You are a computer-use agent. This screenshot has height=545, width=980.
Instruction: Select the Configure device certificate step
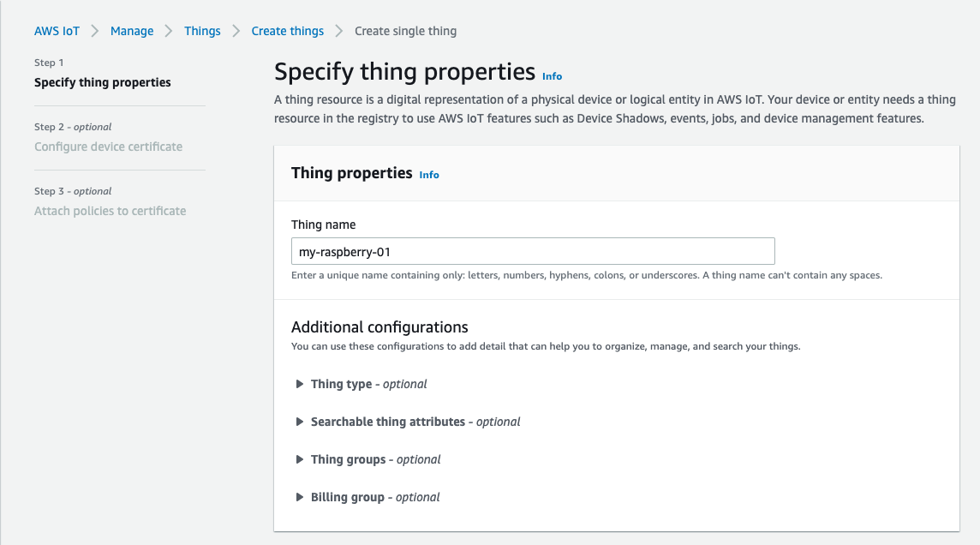pyautogui.click(x=108, y=147)
